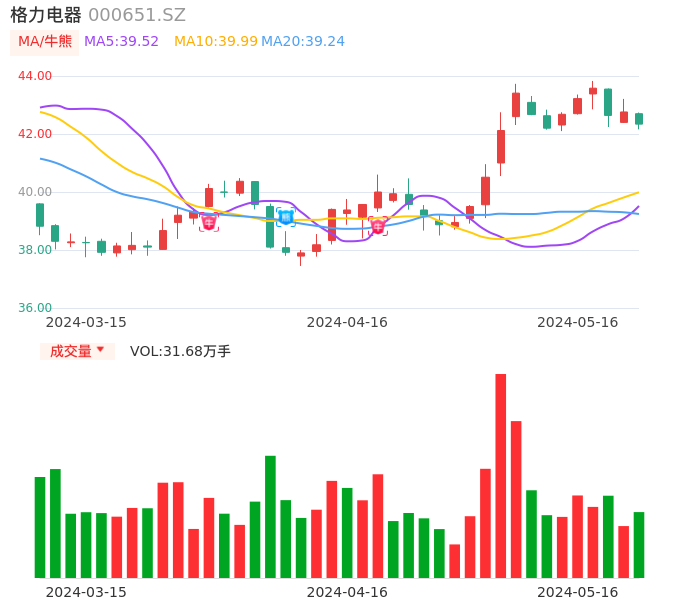
Task: Toggle the MA20 line legend
Action: pyautogui.click(x=303, y=42)
